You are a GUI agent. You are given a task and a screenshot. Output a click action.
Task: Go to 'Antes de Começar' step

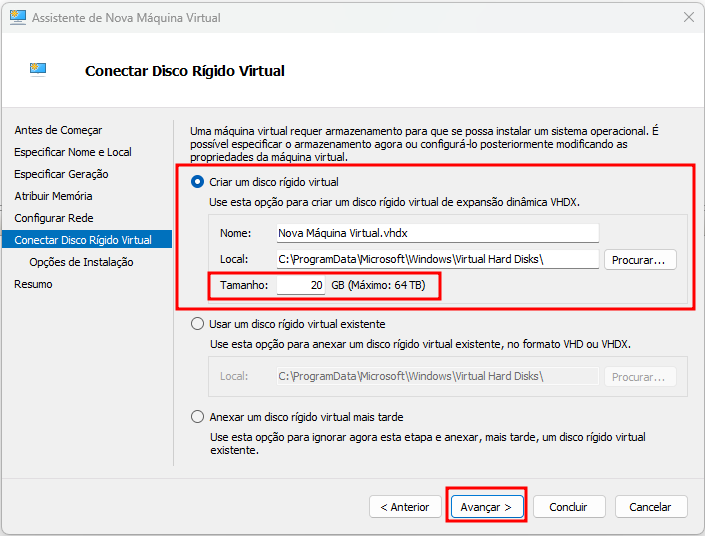tap(58, 130)
